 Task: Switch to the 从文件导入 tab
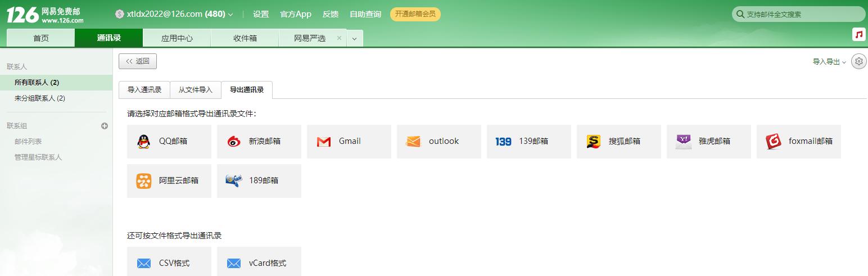[195, 90]
